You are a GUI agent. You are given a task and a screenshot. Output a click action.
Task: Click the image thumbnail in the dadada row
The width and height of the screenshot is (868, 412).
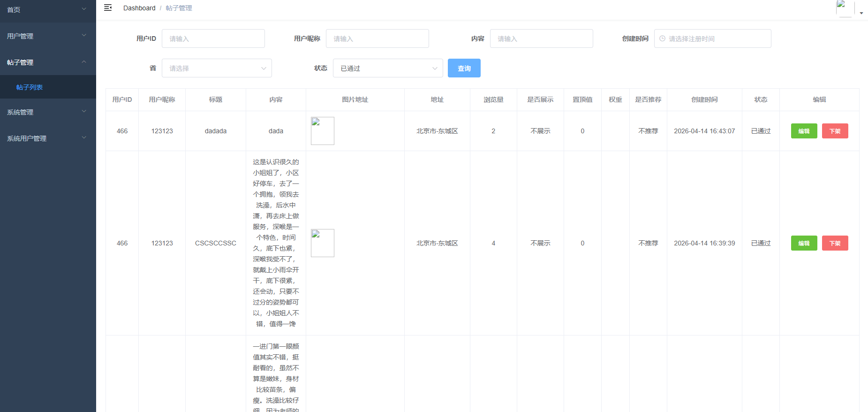pyautogui.click(x=323, y=131)
